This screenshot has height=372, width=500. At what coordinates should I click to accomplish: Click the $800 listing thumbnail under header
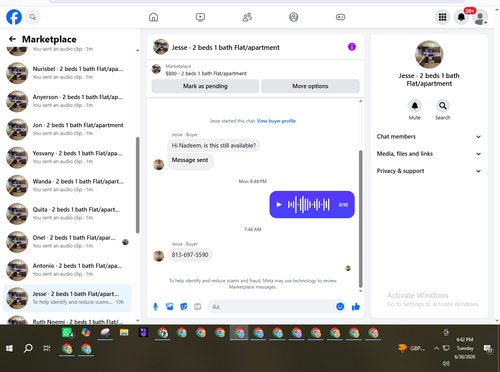[156, 69]
